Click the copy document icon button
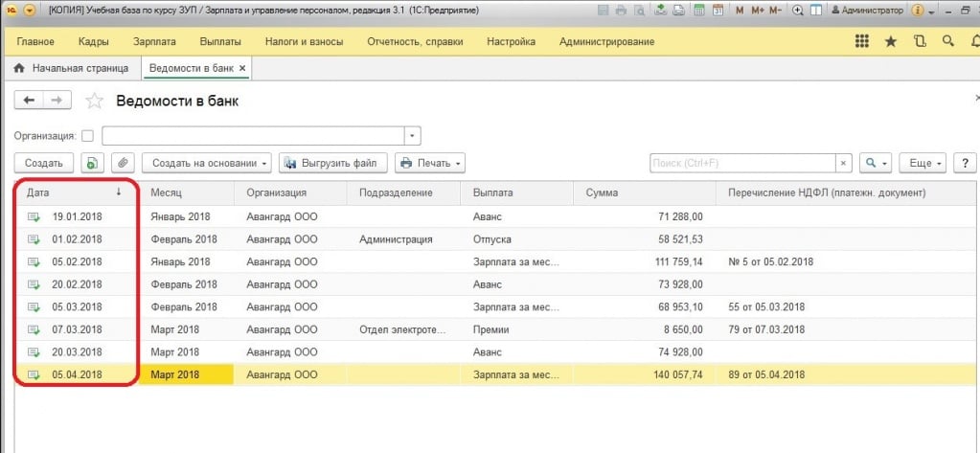This screenshot has width=980, height=453. coord(92,163)
